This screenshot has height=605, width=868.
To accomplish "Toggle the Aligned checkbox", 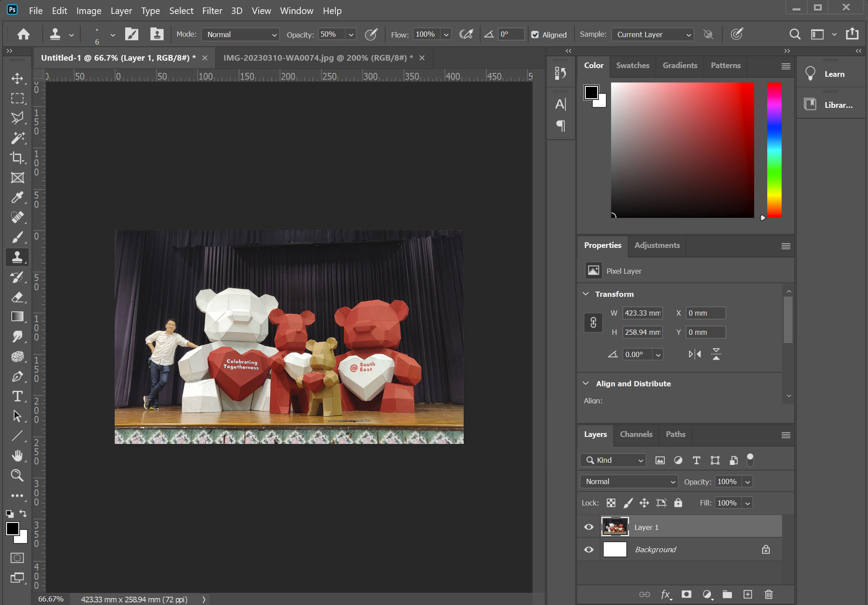I will [x=535, y=34].
